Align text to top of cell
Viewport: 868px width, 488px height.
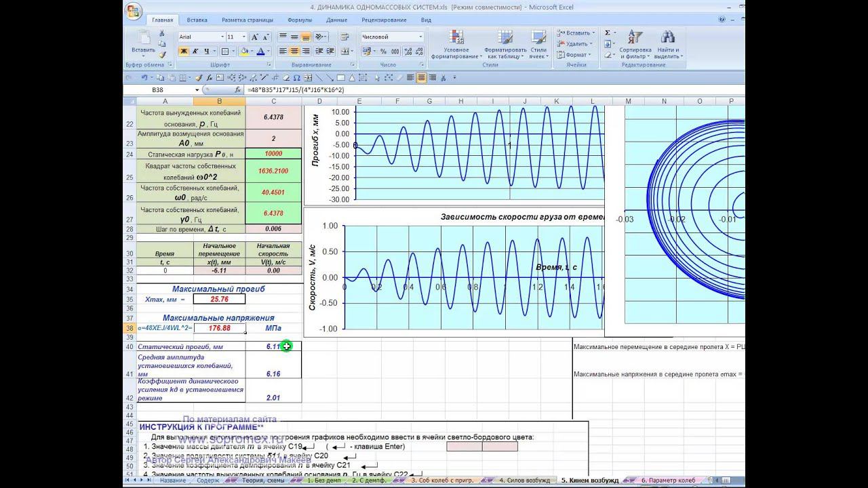tap(283, 37)
